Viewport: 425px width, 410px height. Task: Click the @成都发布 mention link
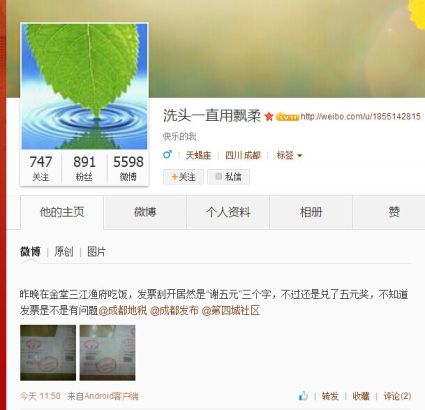[x=174, y=310]
